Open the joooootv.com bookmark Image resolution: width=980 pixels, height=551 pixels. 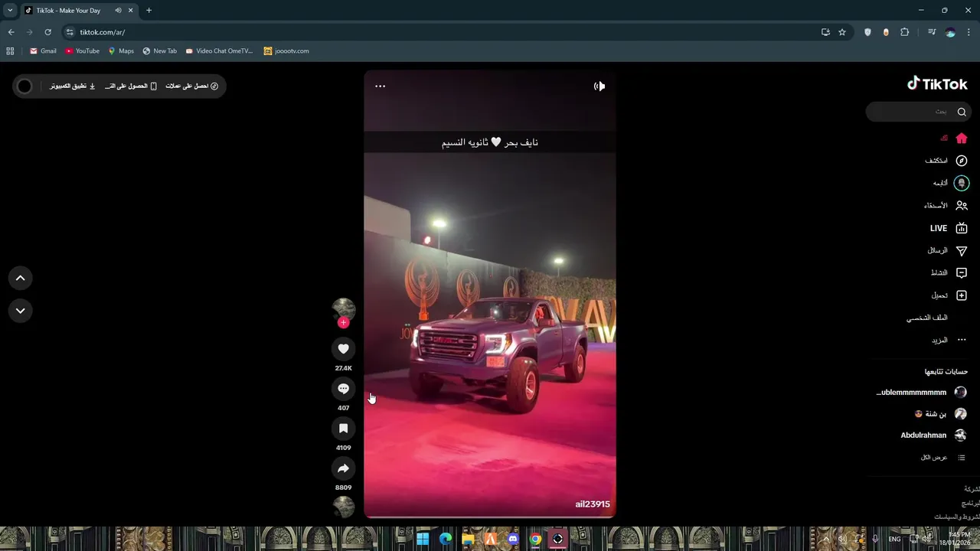click(x=286, y=51)
